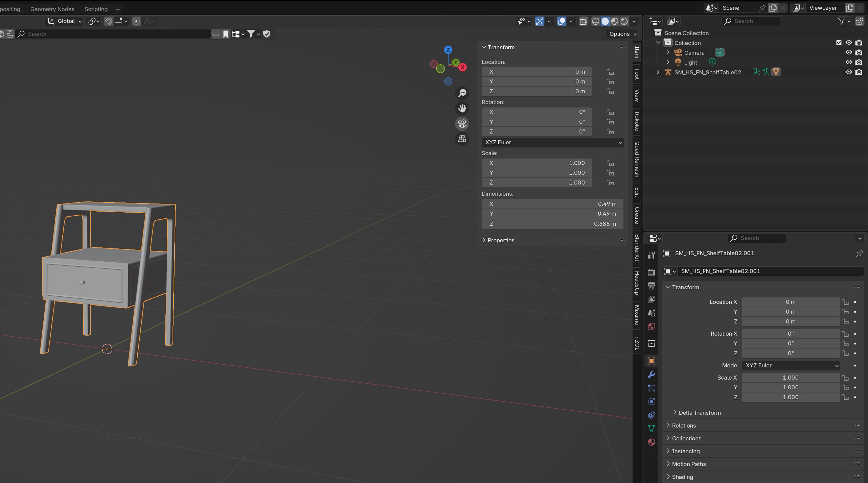Viewport: 868px width, 483px height.
Task: Toggle X-ray mode in the viewport header
Action: point(583,21)
